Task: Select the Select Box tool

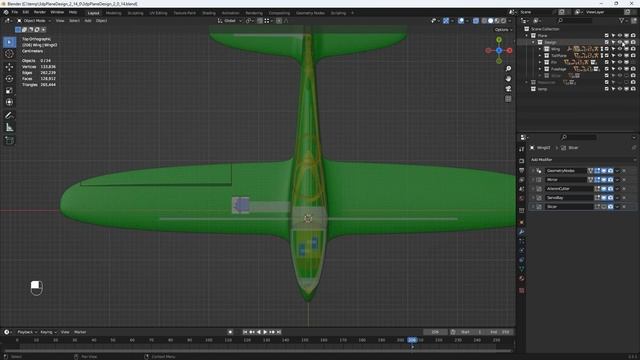Action: pyautogui.click(x=9, y=42)
